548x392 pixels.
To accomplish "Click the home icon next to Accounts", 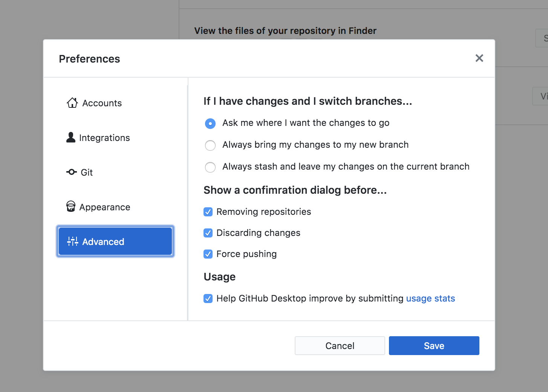I will pos(72,103).
